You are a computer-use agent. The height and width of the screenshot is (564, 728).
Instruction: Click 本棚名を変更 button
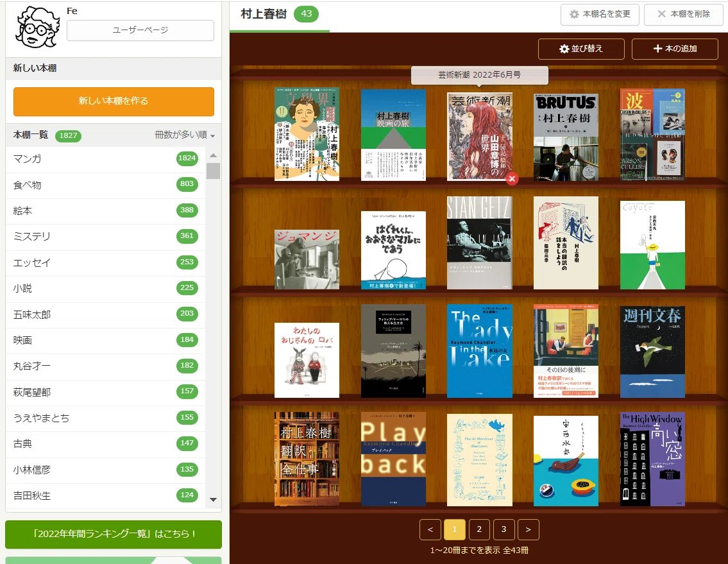tap(600, 14)
